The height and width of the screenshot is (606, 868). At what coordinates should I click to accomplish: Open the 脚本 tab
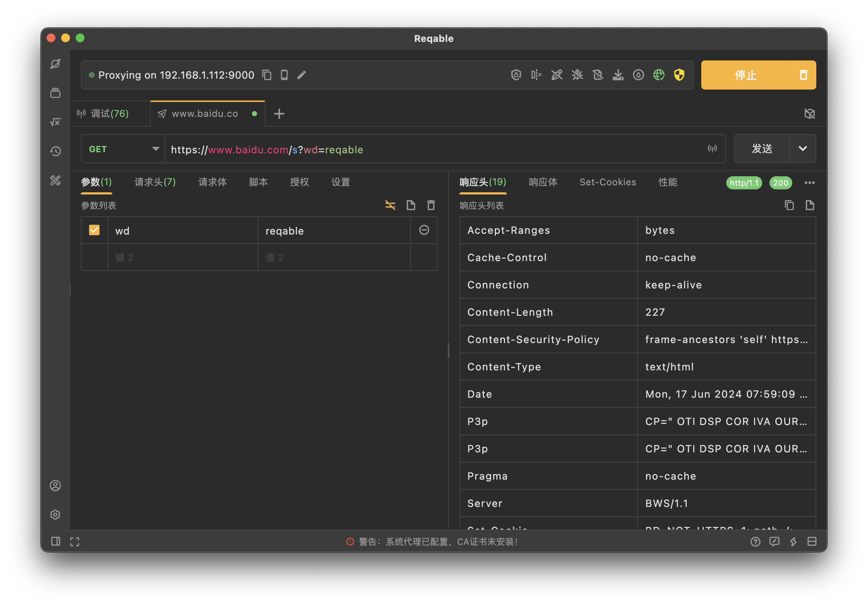coord(258,182)
